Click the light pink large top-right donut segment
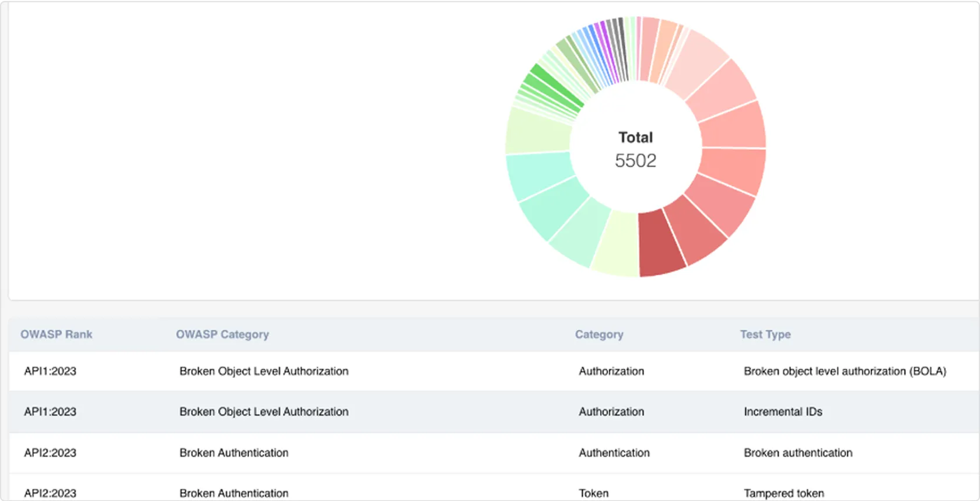The image size is (980, 501). tap(698, 65)
